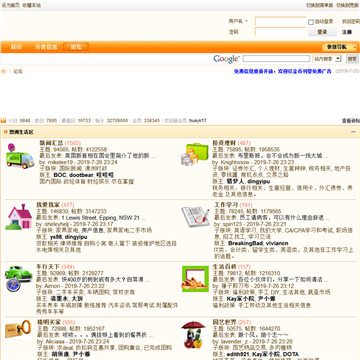
Task: Collapse the 澳洲生活区 section
Action: pyautogui.click(x=353, y=132)
